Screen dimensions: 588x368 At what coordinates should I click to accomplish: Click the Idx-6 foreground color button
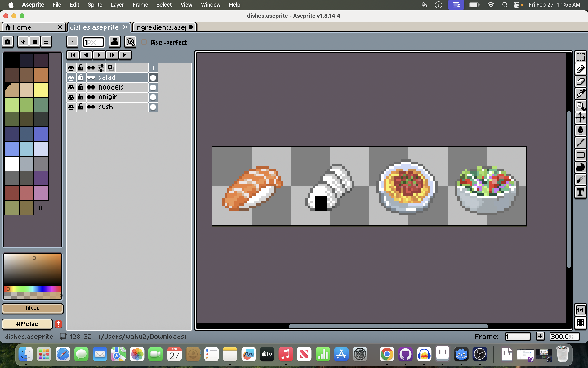click(x=32, y=308)
